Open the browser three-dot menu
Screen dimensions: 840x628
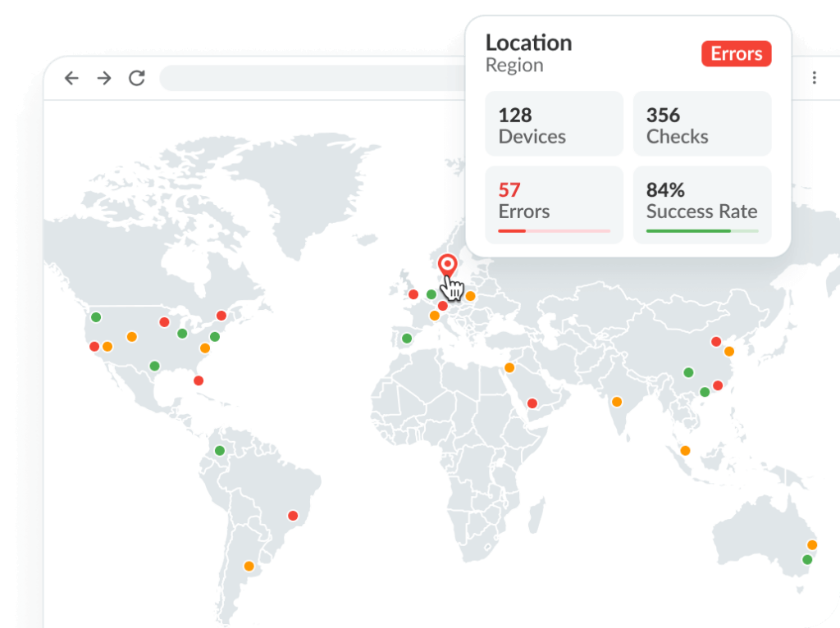[x=815, y=77]
